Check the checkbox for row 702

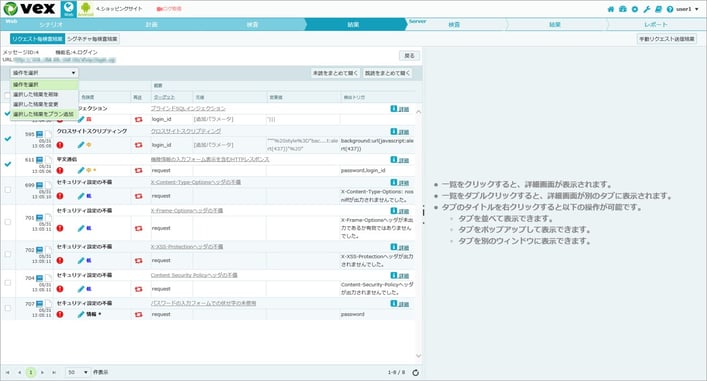8,254
